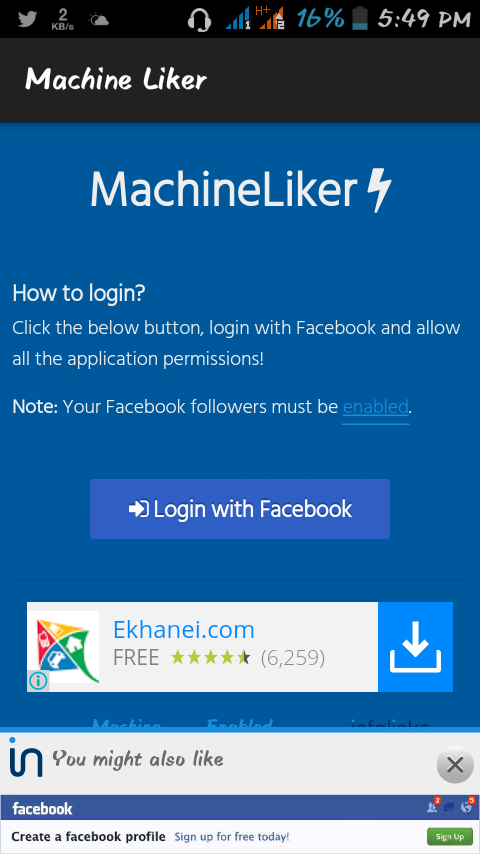Click the green Sign Up button

pyautogui.click(x=449, y=837)
